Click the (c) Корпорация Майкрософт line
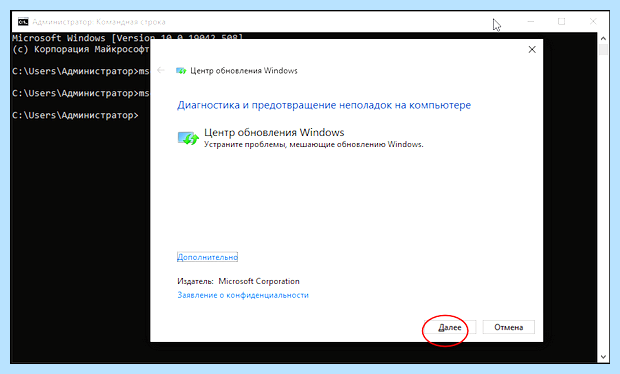620x374 pixels. 81,49
